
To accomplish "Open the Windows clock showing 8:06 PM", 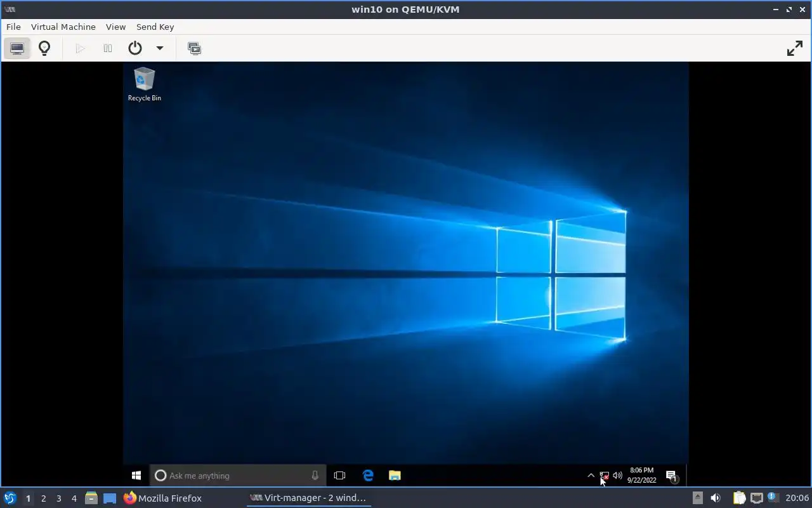I will coord(642,476).
